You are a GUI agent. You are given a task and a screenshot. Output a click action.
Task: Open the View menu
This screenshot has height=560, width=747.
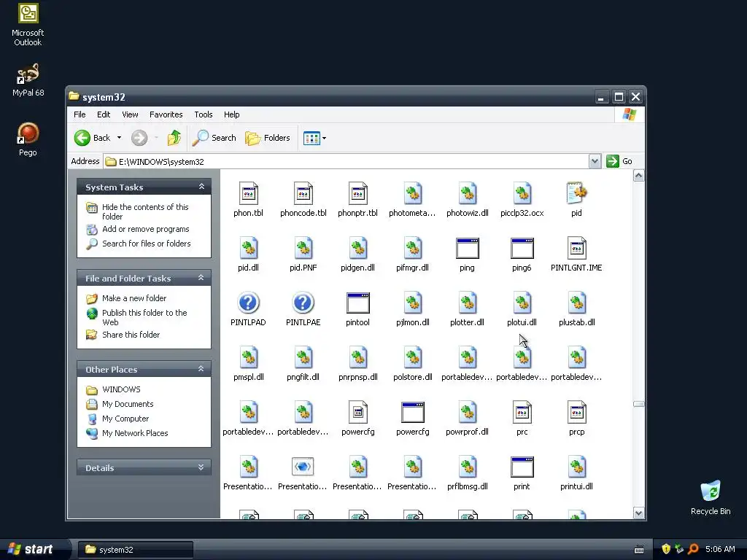coord(130,114)
